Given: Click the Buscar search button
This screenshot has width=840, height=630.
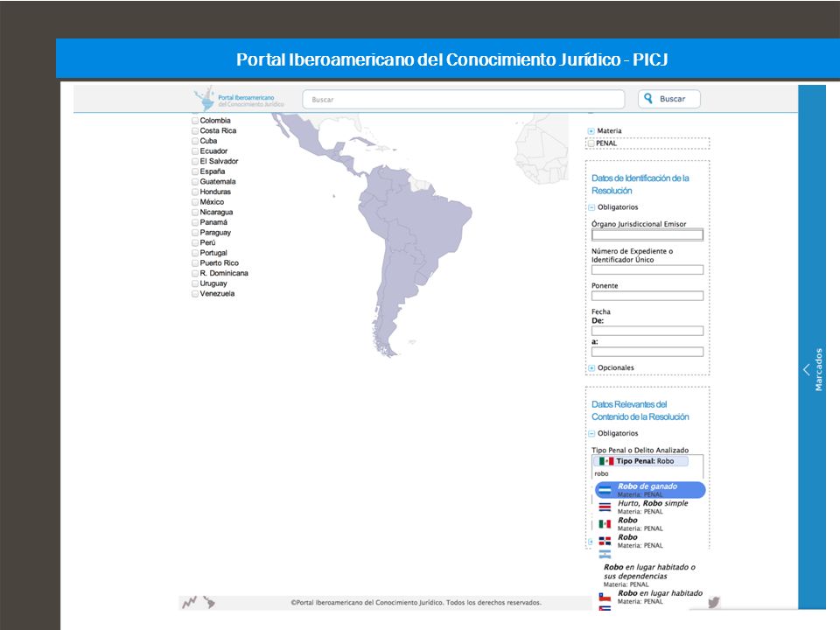Looking at the screenshot, I should [669, 99].
